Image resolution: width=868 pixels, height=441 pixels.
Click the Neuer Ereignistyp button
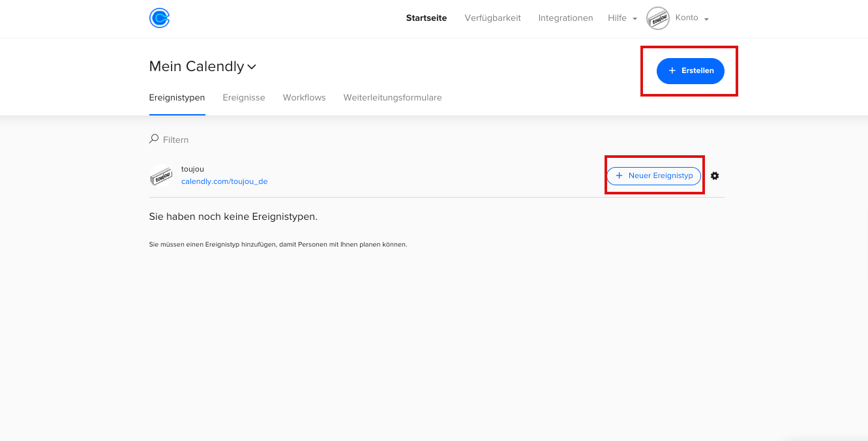[654, 176]
